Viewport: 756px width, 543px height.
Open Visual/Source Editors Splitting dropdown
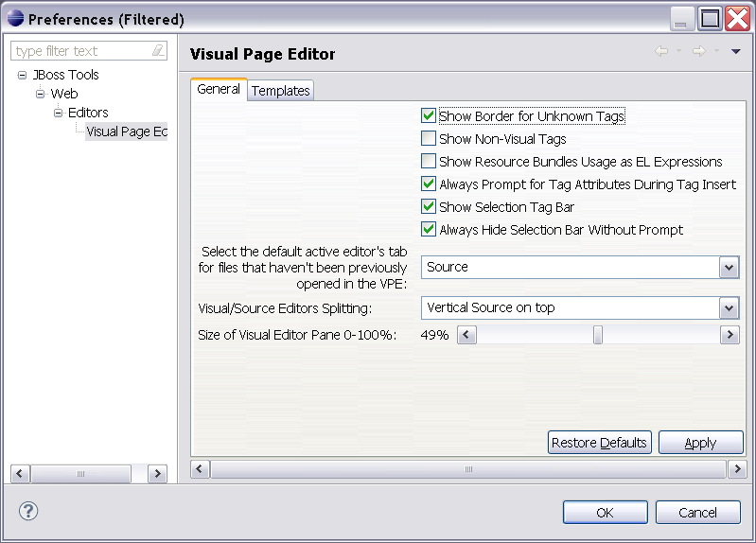(x=729, y=308)
